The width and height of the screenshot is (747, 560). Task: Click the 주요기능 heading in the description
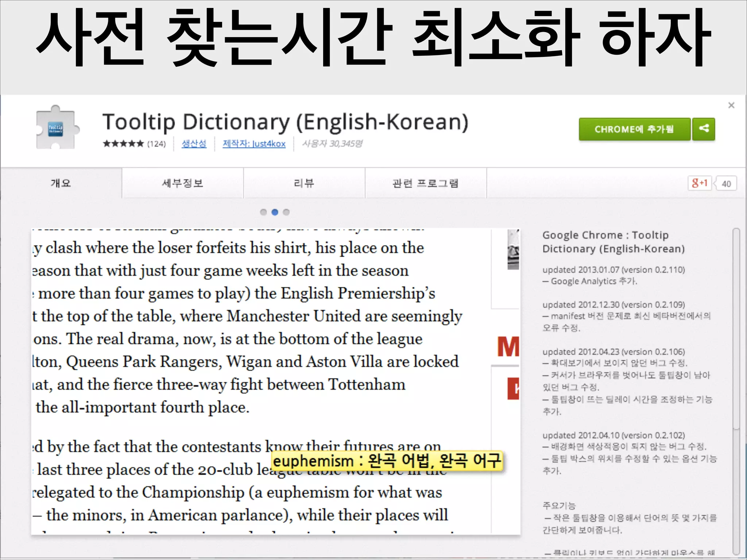(x=559, y=505)
